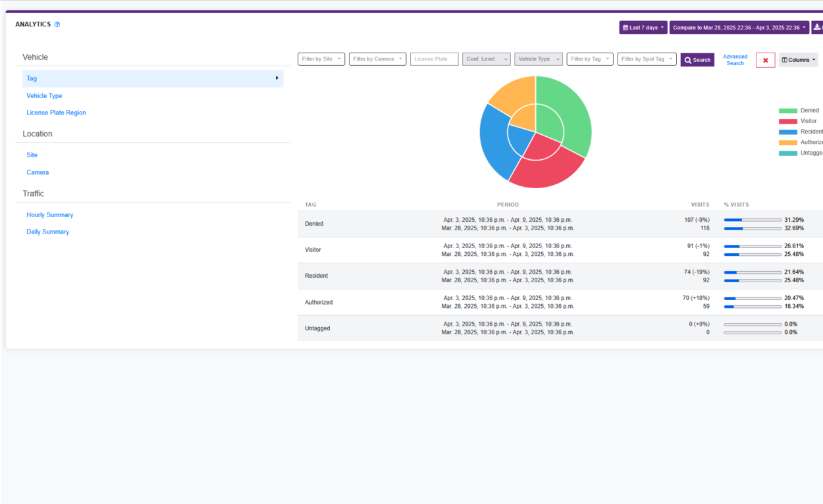Click the 74 (-19%) visits value
This screenshot has height=504, width=823.
tap(697, 272)
